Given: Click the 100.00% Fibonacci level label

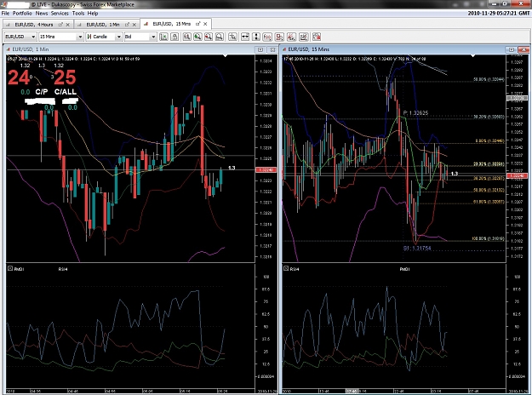Looking at the screenshot, I should click(x=488, y=238).
